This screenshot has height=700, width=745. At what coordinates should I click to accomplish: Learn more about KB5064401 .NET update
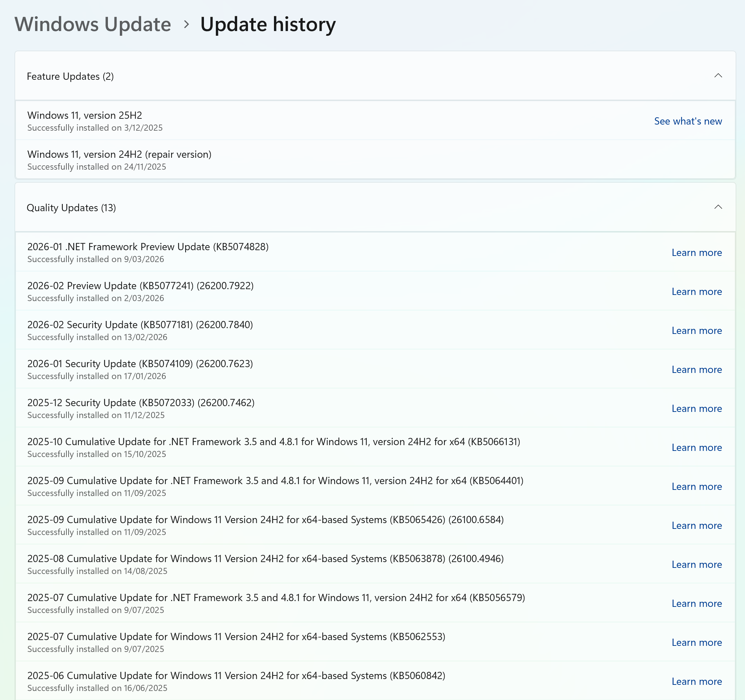[696, 486]
